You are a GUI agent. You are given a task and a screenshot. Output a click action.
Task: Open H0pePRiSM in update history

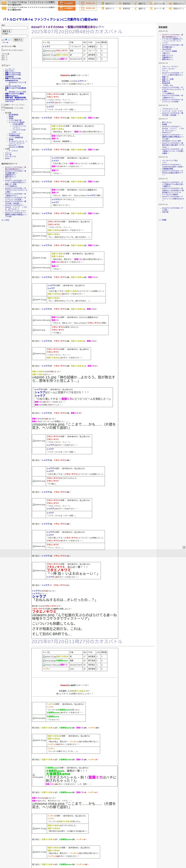point(166,49)
